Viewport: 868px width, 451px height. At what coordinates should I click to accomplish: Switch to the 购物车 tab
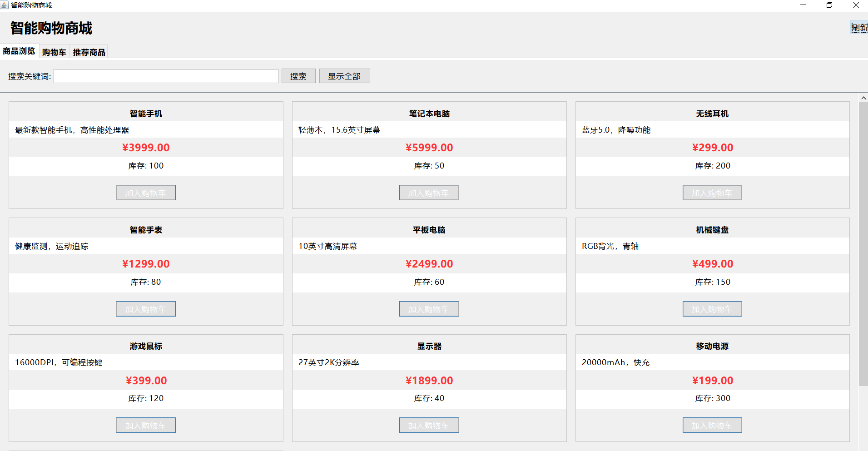click(x=54, y=52)
